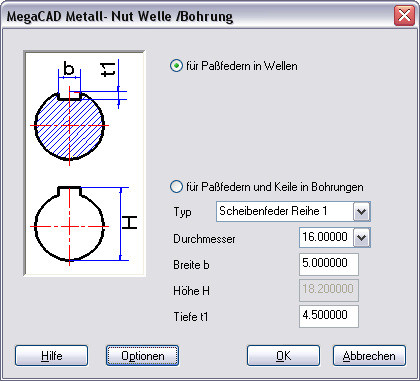
Task: Confirm the groove with OK
Action: [x=283, y=356]
